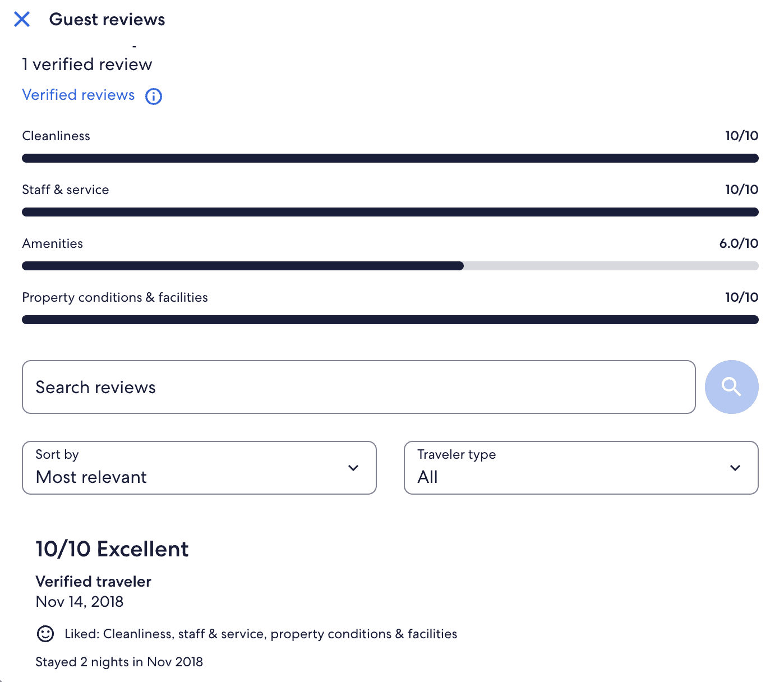784x682 pixels.
Task: Click the Property conditions & facilities bar
Action: tap(390, 320)
